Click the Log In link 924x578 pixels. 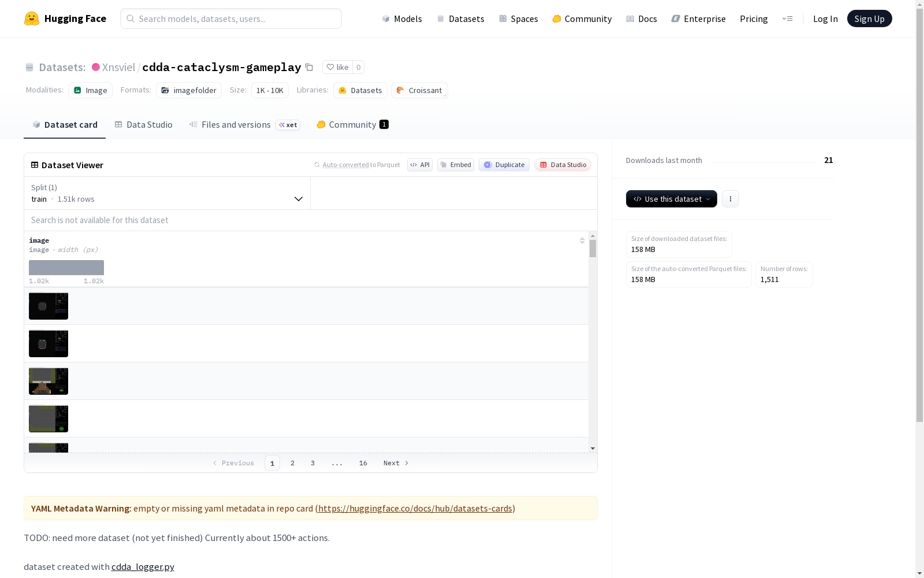tap(825, 18)
